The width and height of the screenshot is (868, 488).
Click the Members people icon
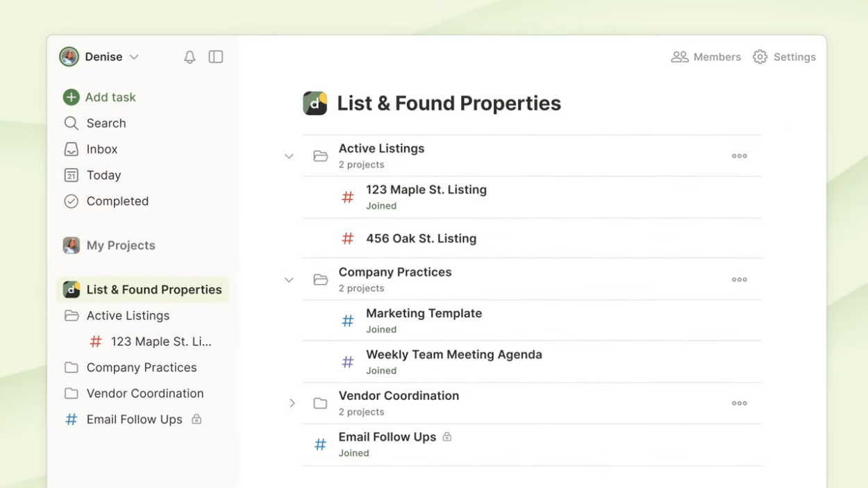click(x=679, y=57)
